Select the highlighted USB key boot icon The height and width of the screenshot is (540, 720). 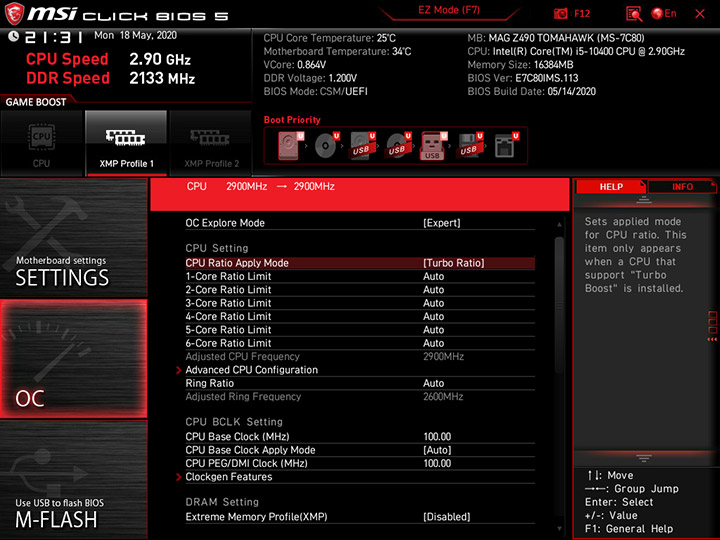tap(433, 146)
